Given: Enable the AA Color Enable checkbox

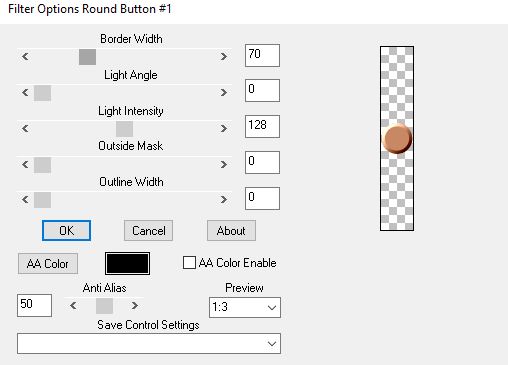Looking at the screenshot, I should pyautogui.click(x=189, y=263).
